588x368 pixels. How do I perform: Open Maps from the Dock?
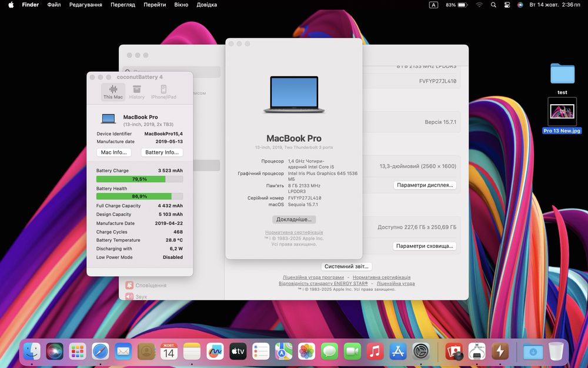click(x=283, y=352)
